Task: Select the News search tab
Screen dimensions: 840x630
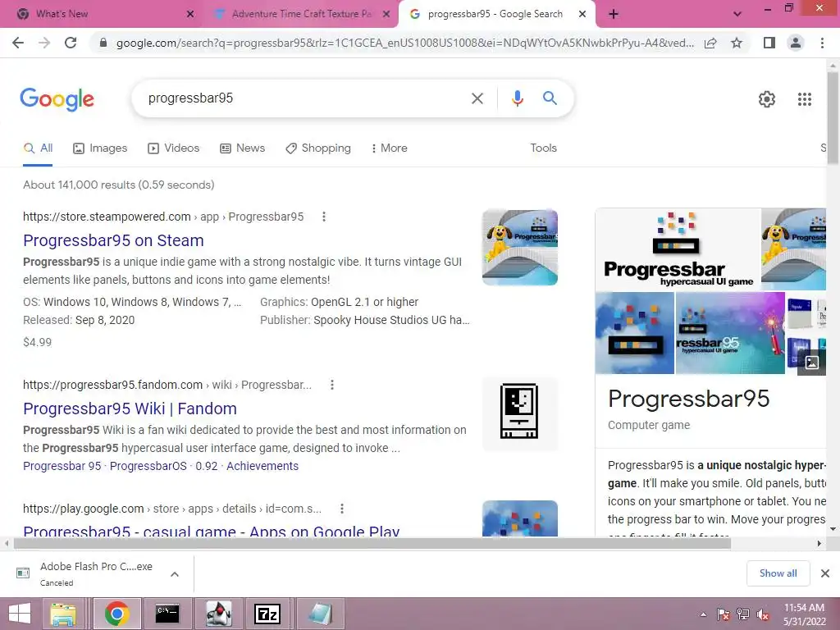Action: (243, 148)
